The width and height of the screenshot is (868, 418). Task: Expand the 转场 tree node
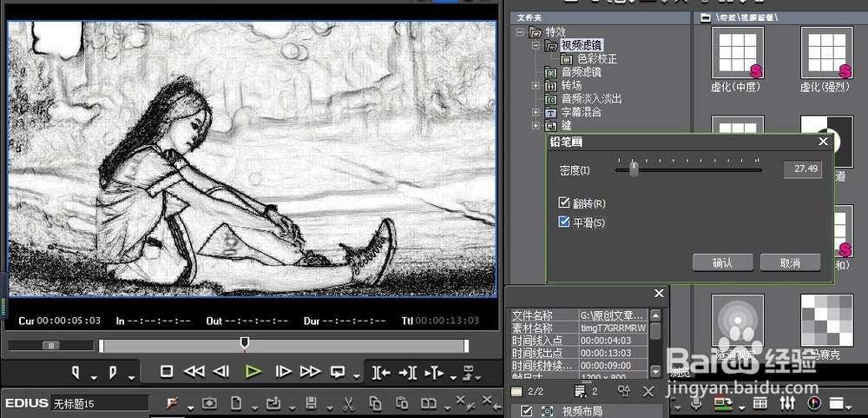click(x=536, y=85)
